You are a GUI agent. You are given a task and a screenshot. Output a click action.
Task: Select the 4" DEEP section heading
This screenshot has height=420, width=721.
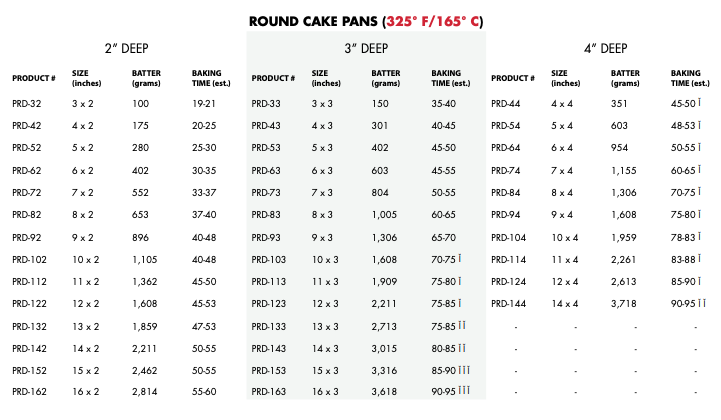(x=606, y=48)
